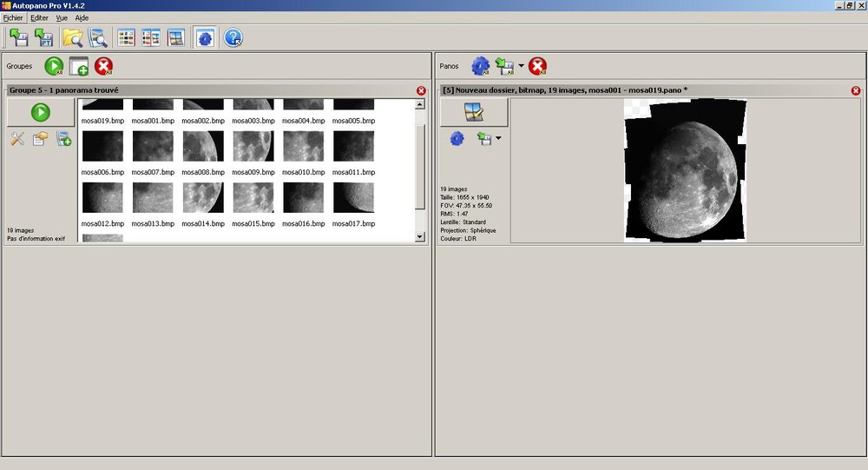The width and height of the screenshot is (868, 470).
Task: Close Groupe 5 panel
Action: click(x=421, y=90)
